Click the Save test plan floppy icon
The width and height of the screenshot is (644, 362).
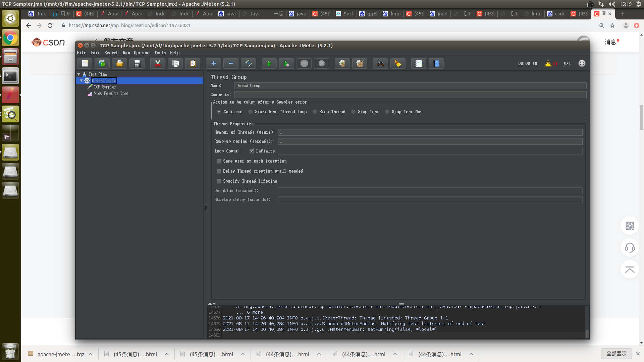[137, 63]
